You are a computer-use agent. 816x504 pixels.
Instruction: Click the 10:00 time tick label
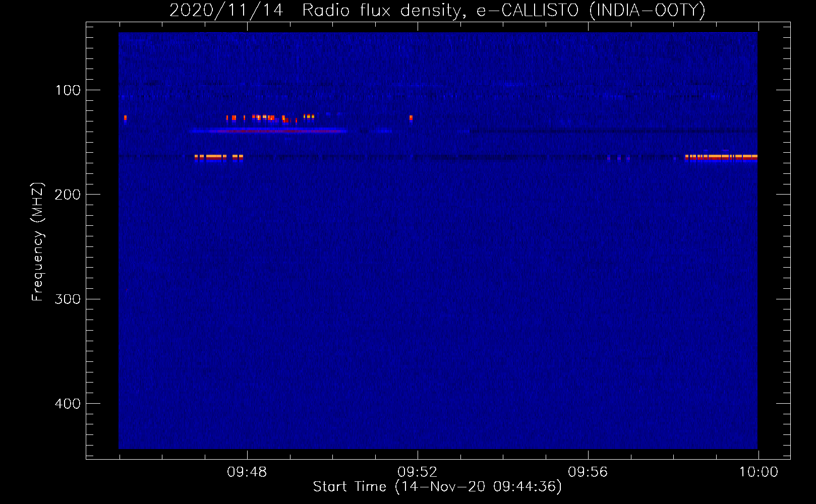point(759,472)
